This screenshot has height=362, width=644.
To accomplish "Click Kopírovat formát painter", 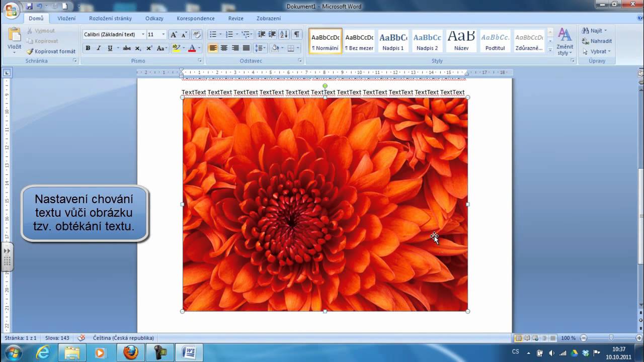I will [x=51, y=51].
